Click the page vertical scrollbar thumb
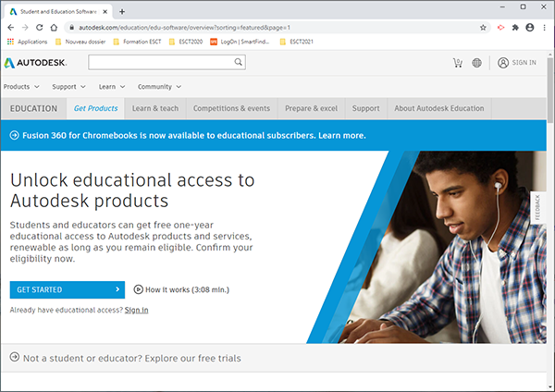555x392 pixels. [x=550, y=91]
